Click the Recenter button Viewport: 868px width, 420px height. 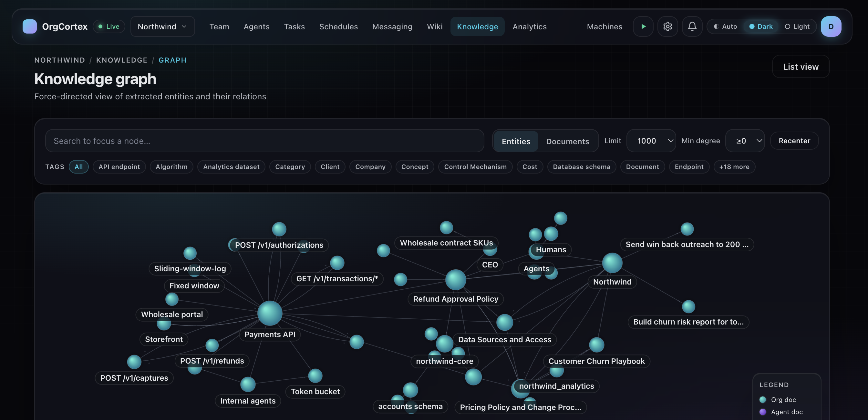pos(794,141)
